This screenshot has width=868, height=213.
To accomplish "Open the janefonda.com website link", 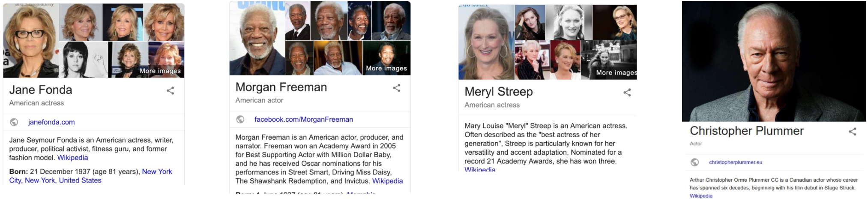I will (x=51, y=122).
